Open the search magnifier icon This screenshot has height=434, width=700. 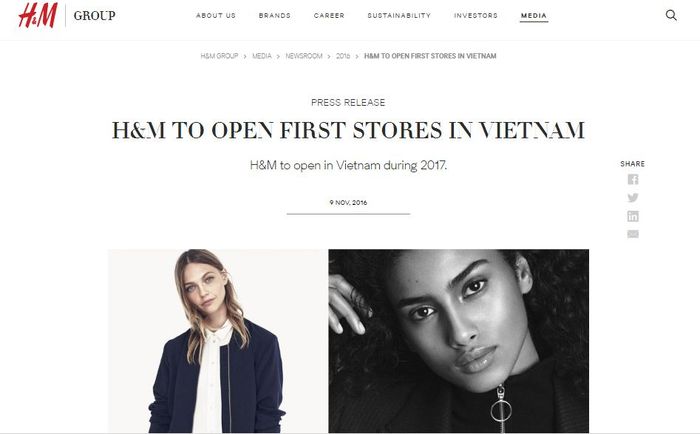[x=671, y=15]
